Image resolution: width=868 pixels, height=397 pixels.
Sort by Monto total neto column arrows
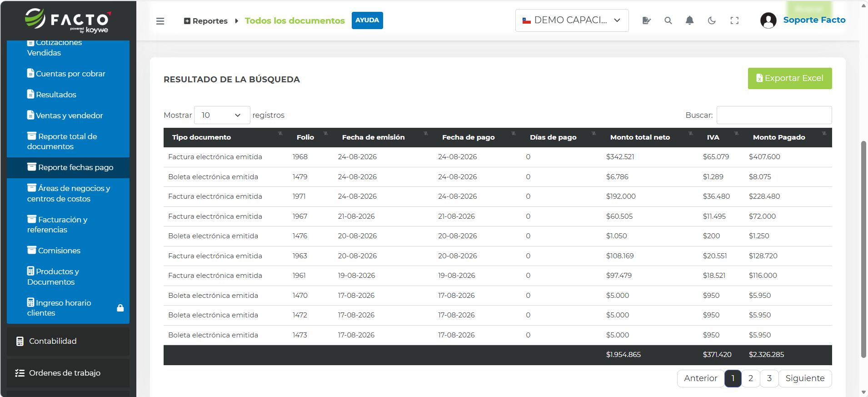coord(690,134)
